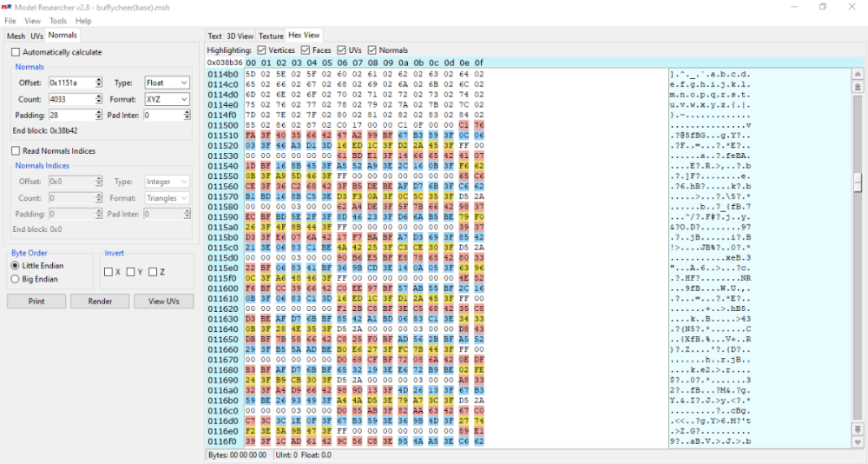The height and width of the screenshot is (464, 868).
Task: Check the Invert X box
Action: (x=108, y=272)
